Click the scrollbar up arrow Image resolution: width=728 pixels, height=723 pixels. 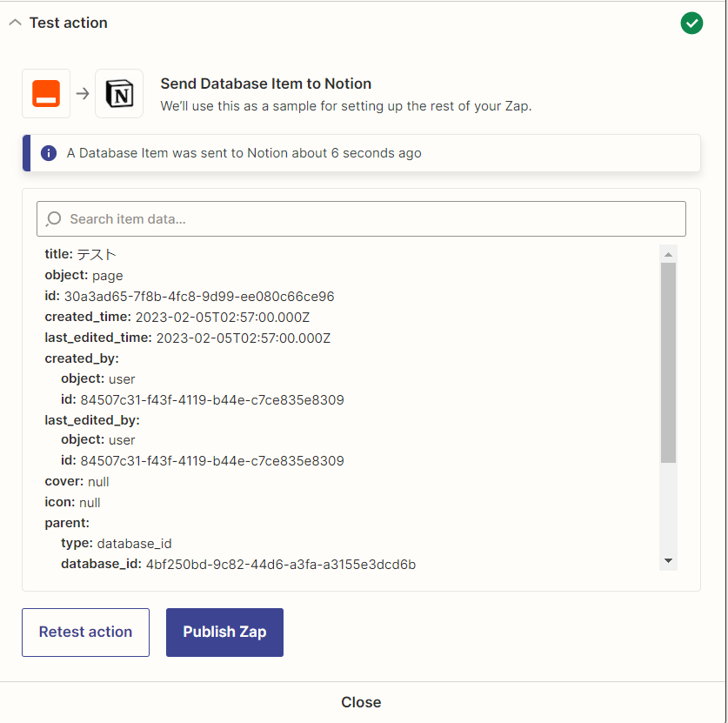click(668, 254)
